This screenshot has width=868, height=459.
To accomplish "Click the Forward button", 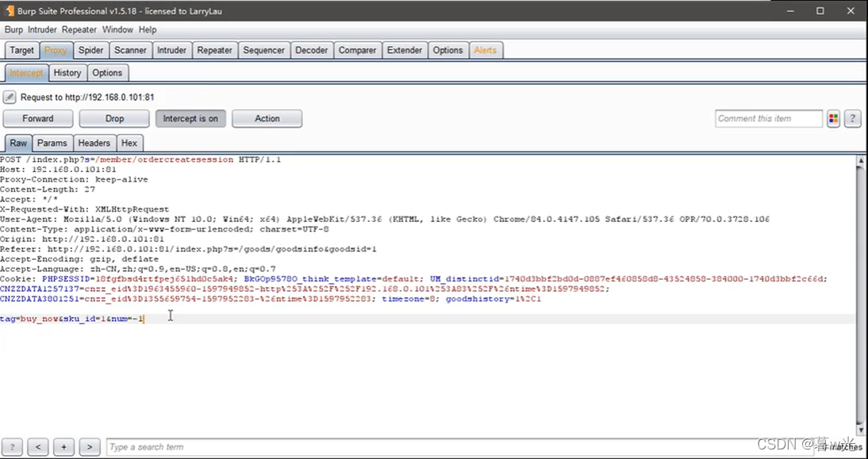I will coord(38,118).
